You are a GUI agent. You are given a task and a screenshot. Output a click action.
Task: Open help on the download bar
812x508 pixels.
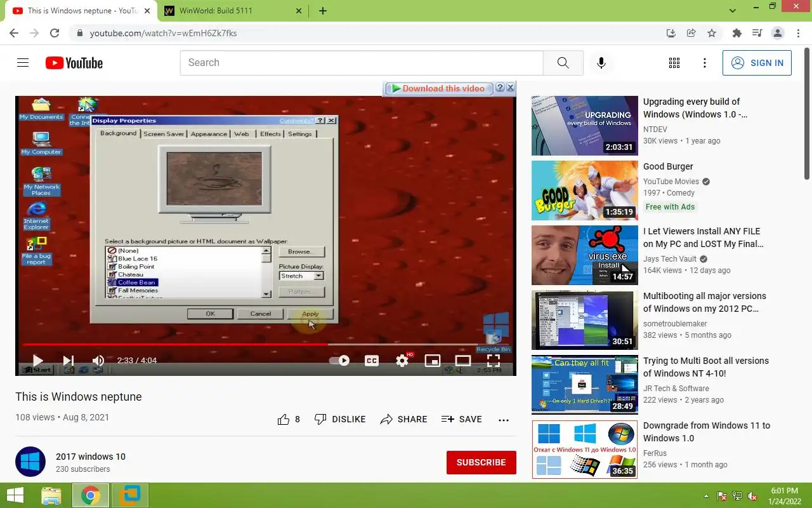(x=500, y=88)
